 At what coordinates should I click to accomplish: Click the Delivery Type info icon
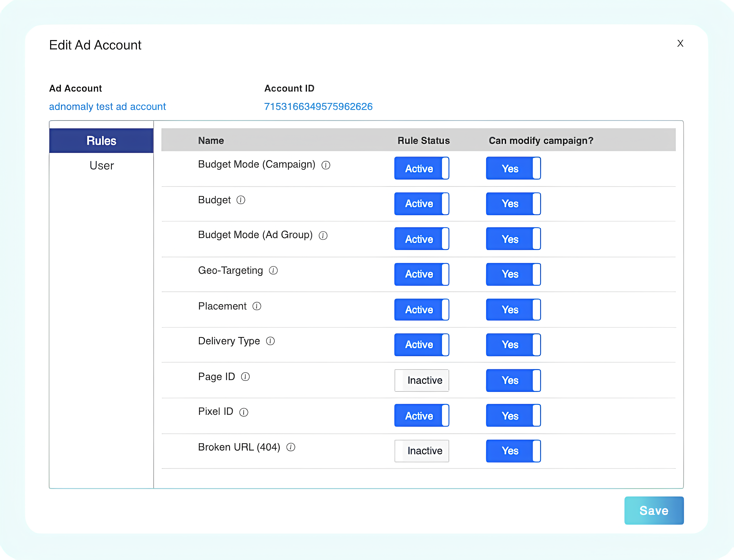270,341
